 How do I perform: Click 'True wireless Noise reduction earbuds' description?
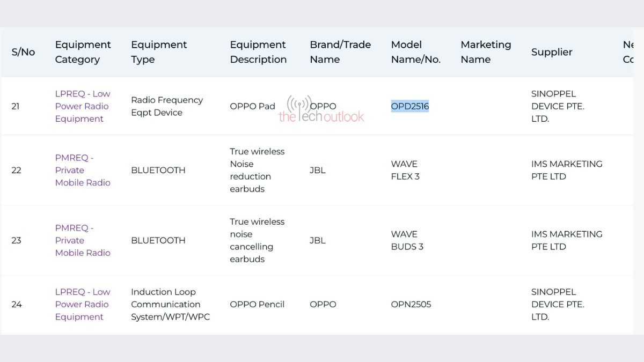coord(257,170)
